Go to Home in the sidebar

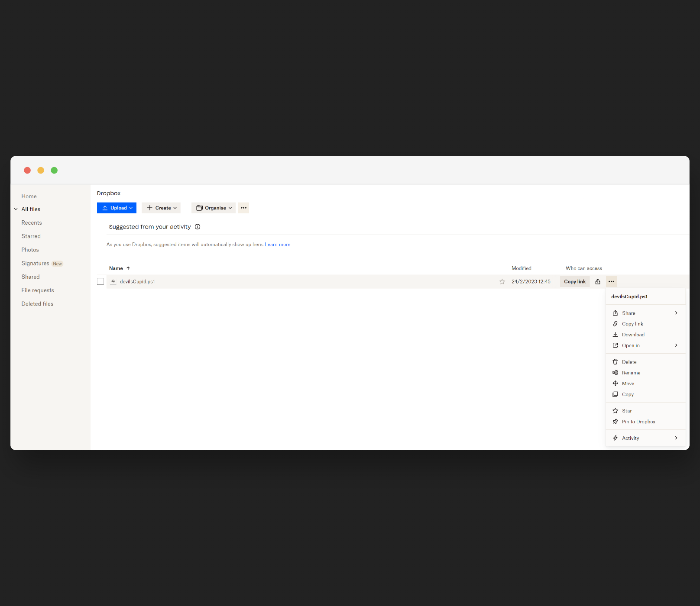[x=29, y=197]
